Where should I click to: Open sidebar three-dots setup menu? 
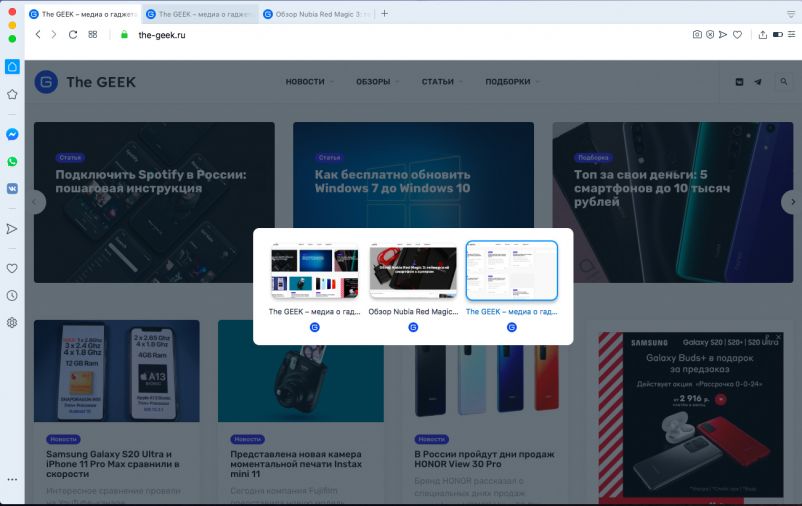pyautogui.click(x=12, y=479)
